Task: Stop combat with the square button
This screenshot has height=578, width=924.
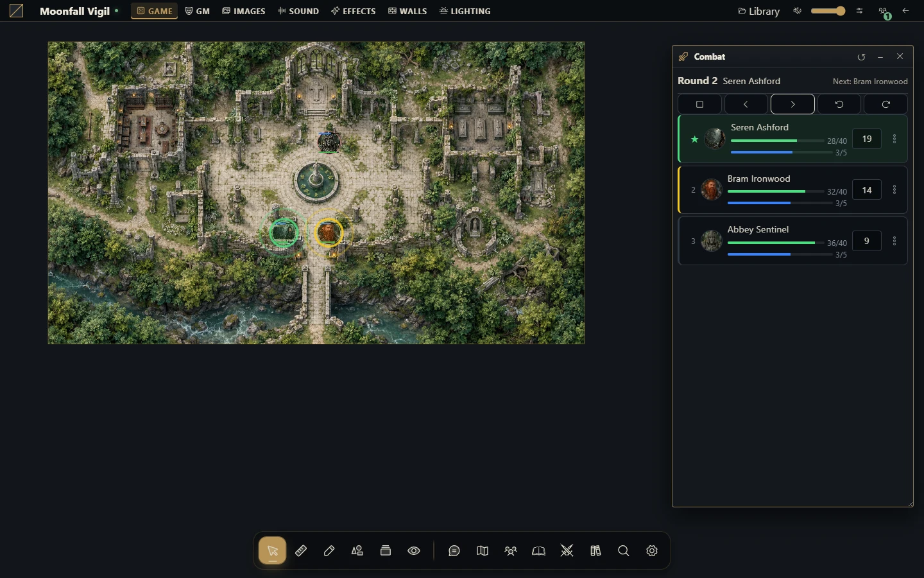Action: 700,104
